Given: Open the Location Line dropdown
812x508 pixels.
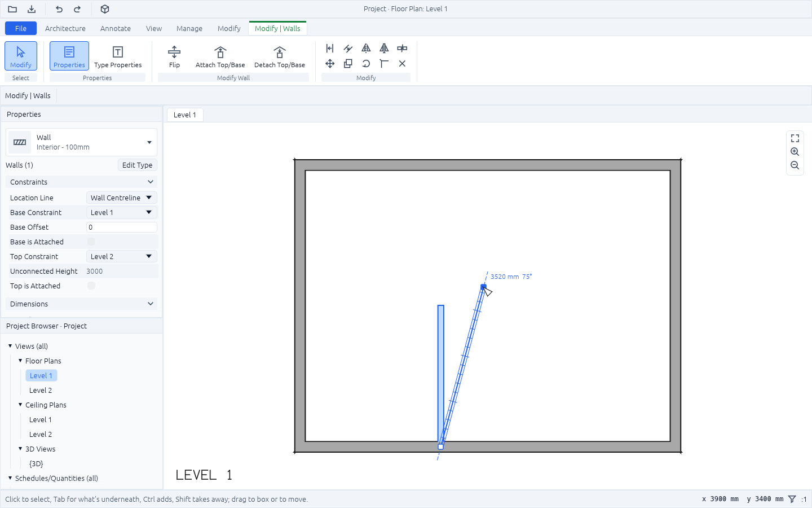Looking at the screenshot, I should [x=122, y=198].
